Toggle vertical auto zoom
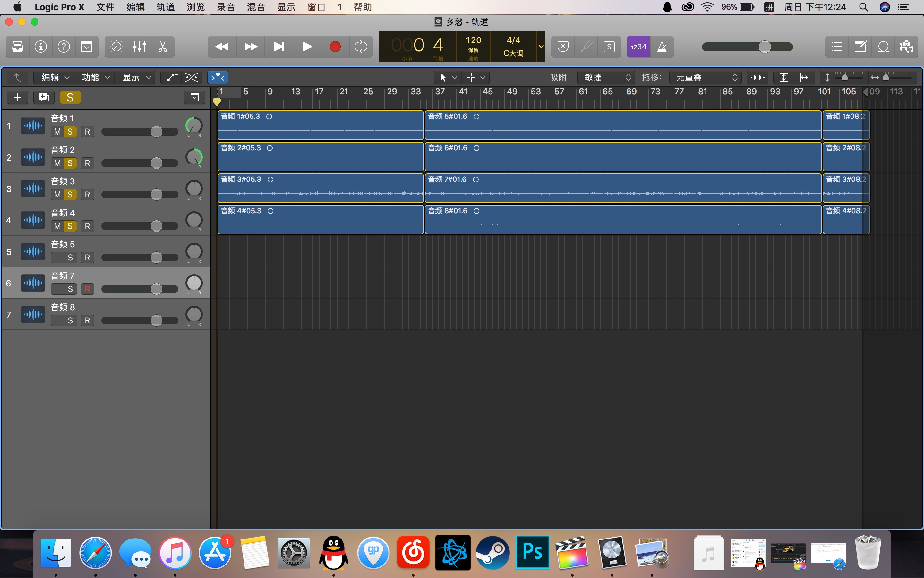 point(783,77)
